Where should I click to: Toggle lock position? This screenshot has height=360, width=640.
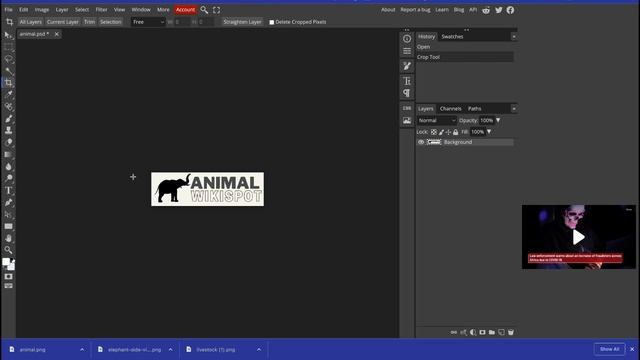point(448,132)
